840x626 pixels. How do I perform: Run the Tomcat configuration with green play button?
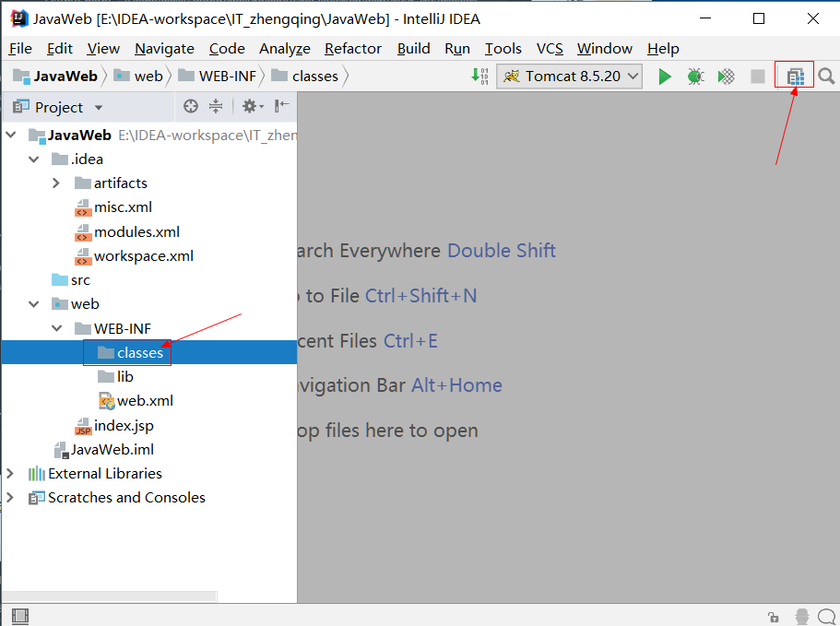click(x=664, y=77)
